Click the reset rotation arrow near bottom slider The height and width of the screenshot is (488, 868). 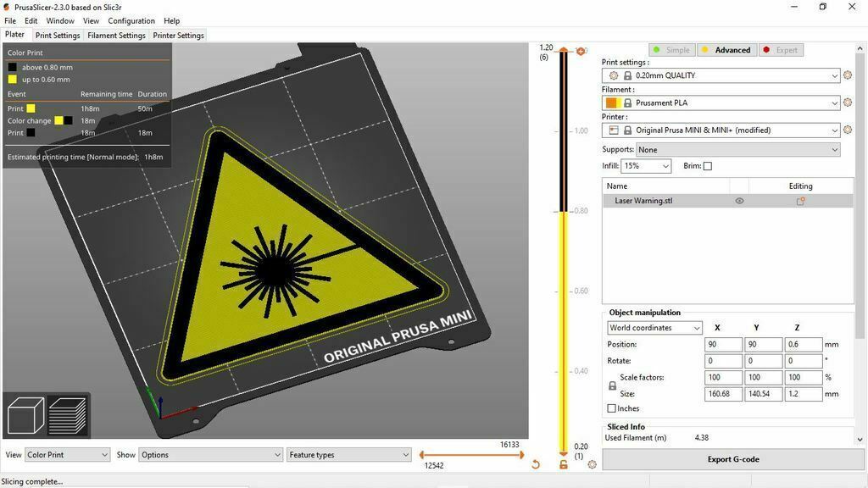(x=535, y=464)
